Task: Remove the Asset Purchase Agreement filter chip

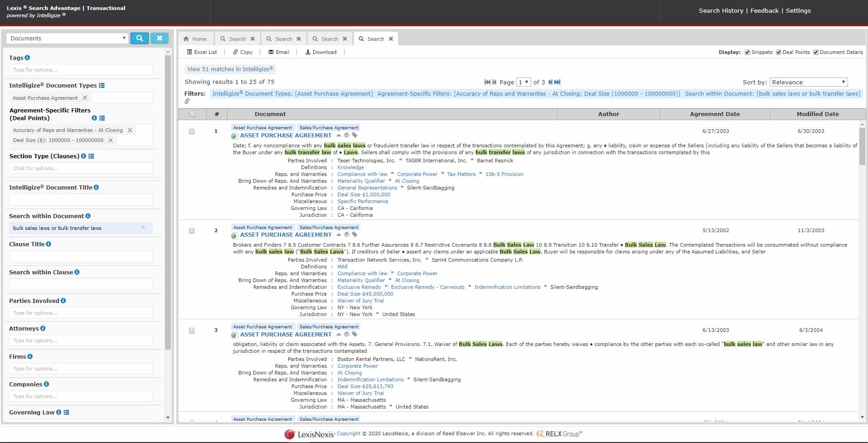Action: 85,98
